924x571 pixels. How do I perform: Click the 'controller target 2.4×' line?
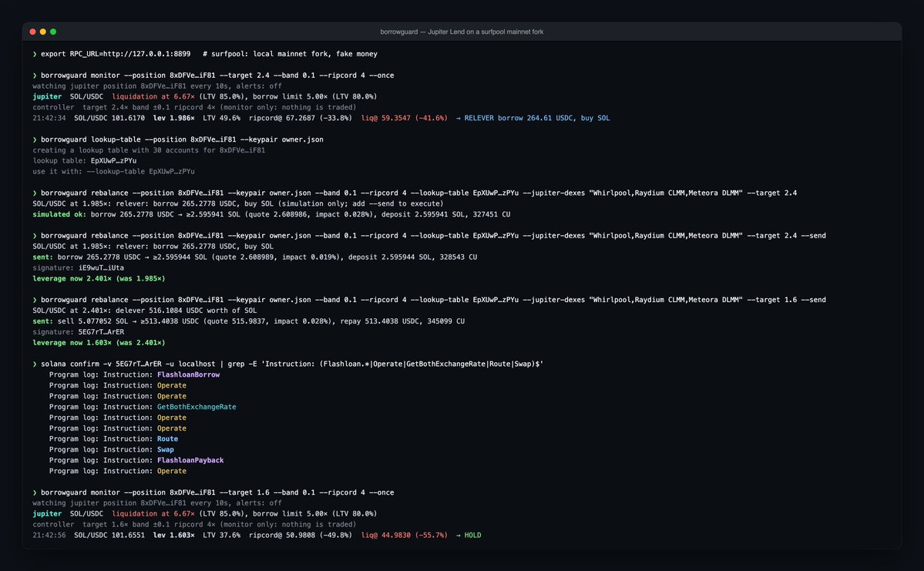[194, 107]
